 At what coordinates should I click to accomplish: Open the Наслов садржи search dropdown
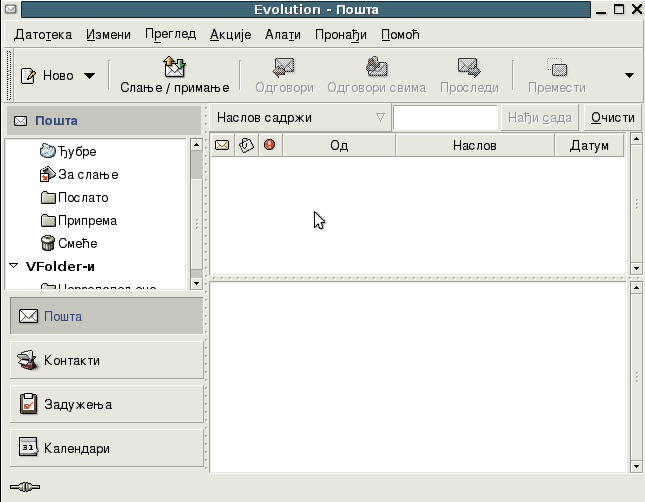pyautogui.click(x=300, y=118)
